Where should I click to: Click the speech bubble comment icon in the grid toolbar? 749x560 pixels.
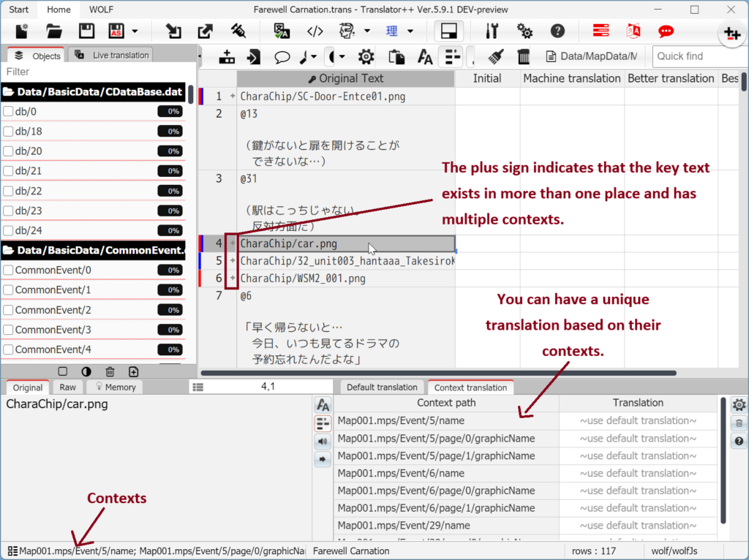pos(282,57)
